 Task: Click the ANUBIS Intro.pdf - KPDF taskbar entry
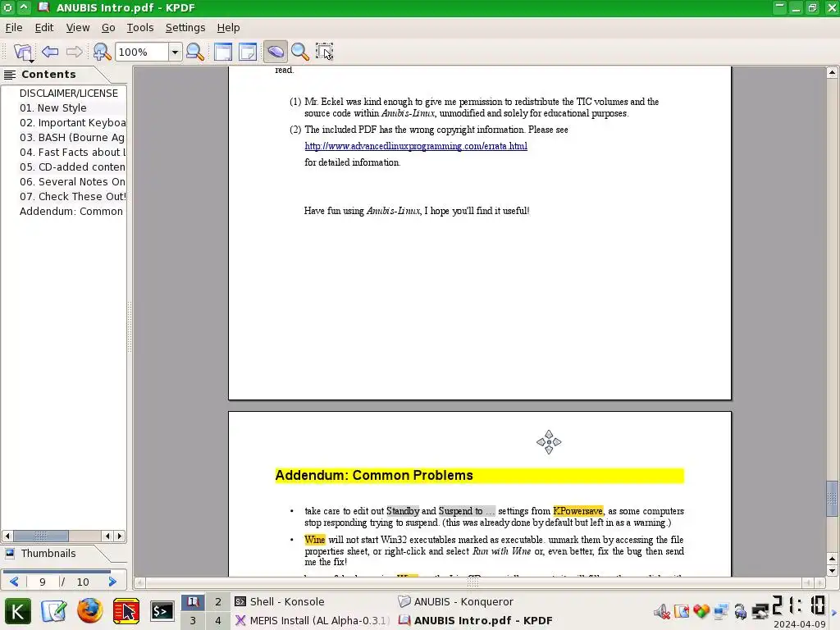click(476, 620)
